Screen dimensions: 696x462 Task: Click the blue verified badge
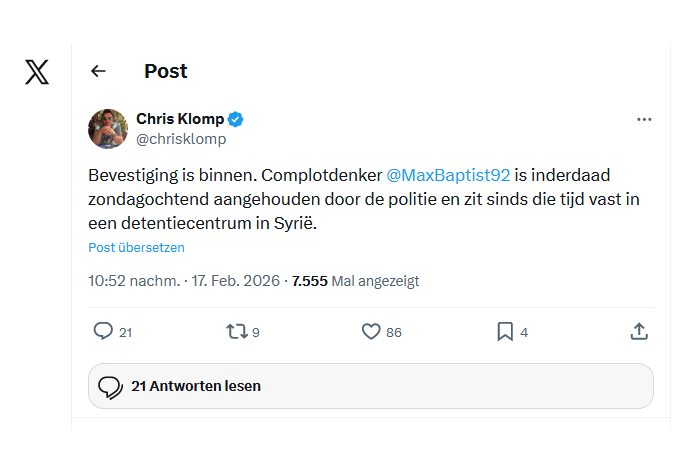(x=236, y=119)
